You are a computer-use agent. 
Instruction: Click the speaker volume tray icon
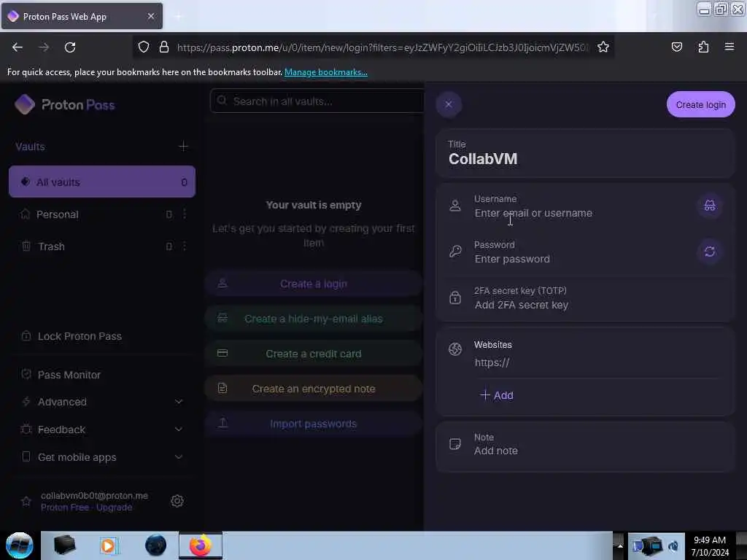pyautogui.click(x=673, y=545)
